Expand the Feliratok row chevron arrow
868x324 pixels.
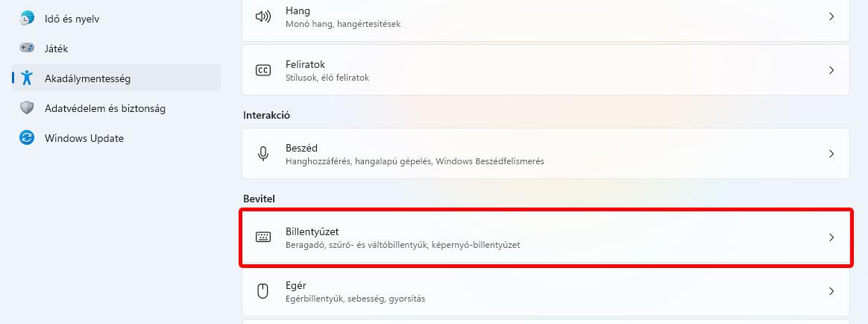[831, 70]
